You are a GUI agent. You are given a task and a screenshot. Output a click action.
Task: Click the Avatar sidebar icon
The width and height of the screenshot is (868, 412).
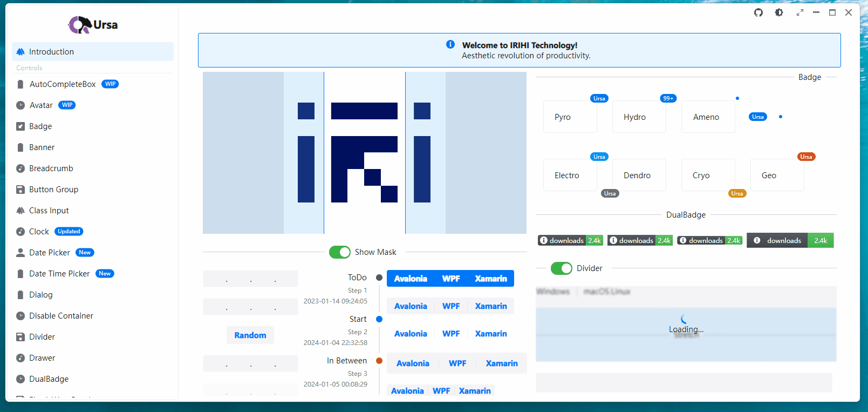coord(20,105)
